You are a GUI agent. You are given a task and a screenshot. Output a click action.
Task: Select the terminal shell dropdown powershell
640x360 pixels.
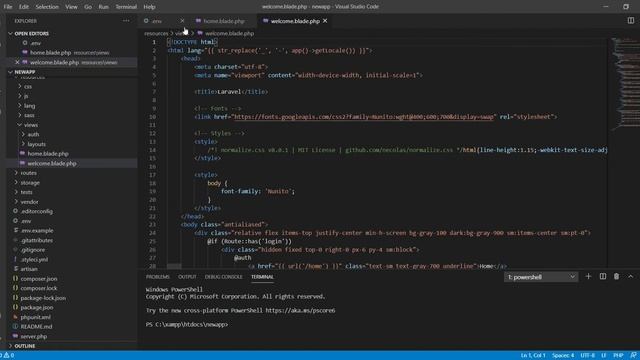pos(541,277)
